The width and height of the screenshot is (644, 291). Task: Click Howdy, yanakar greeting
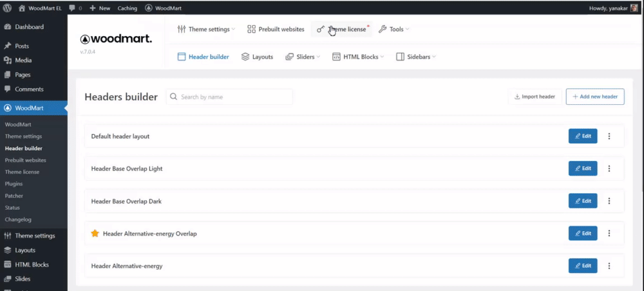coord(608,8)
